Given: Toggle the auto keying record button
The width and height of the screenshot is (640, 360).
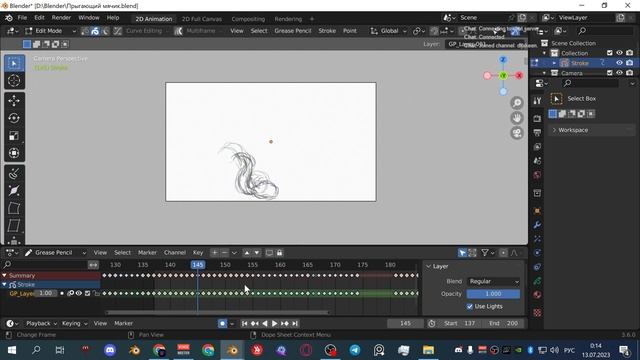Looking at the screenshot, I should (222, 324).
